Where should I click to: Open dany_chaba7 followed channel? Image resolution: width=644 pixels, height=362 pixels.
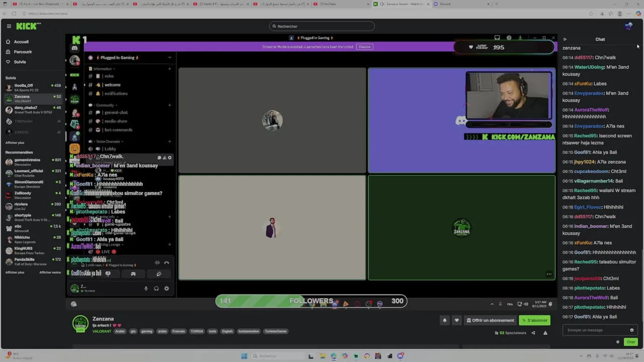click(33, 110)
